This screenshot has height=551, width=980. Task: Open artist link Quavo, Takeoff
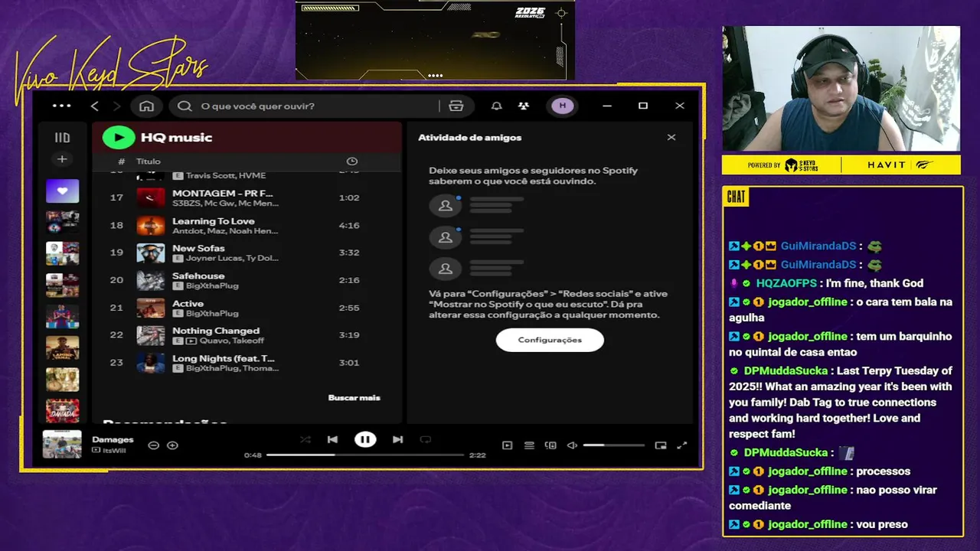click(232, 341)
